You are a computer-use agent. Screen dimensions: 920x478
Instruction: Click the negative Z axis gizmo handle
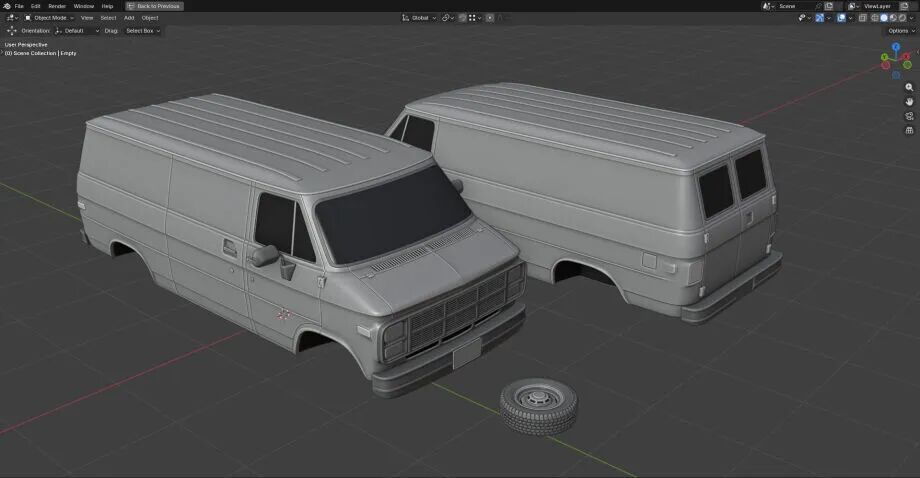(x=896, y=74)
